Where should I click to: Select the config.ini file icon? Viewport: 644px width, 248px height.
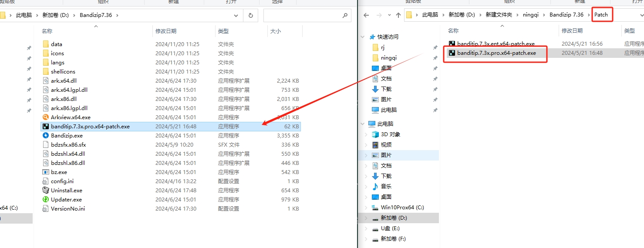(x=46, y=181)
